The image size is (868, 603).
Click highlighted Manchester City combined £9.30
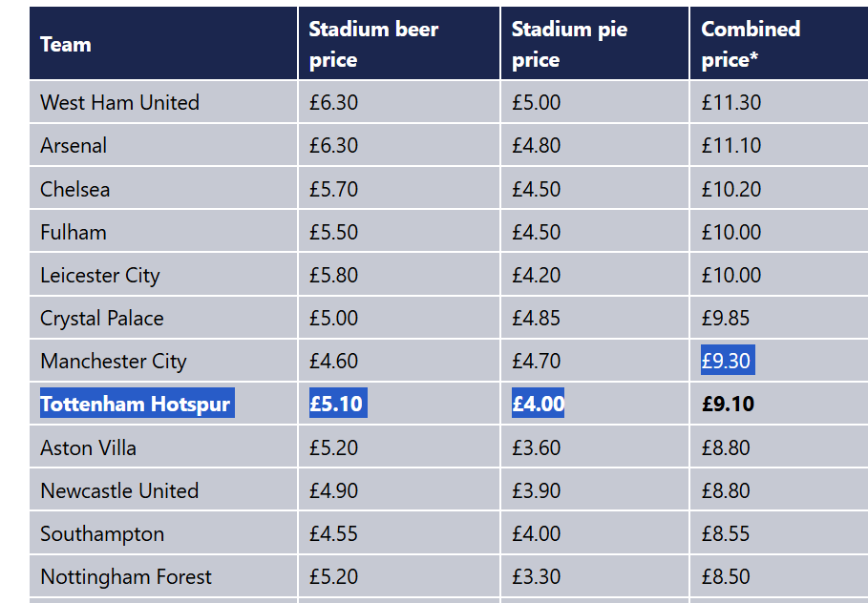tap(728, 361)
